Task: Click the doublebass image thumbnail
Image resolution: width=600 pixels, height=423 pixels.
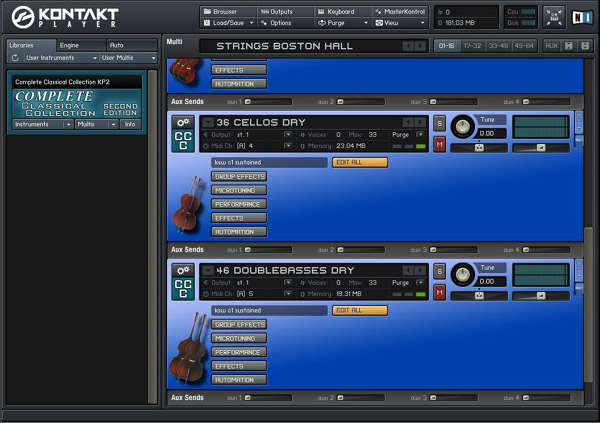Action: (188, 348)
